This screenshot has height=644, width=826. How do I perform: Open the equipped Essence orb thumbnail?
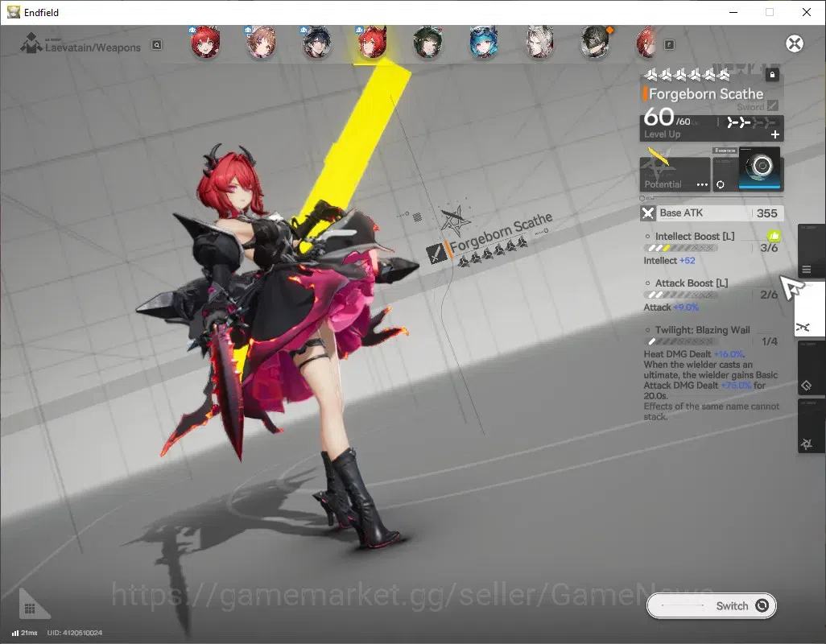(759, 168)
